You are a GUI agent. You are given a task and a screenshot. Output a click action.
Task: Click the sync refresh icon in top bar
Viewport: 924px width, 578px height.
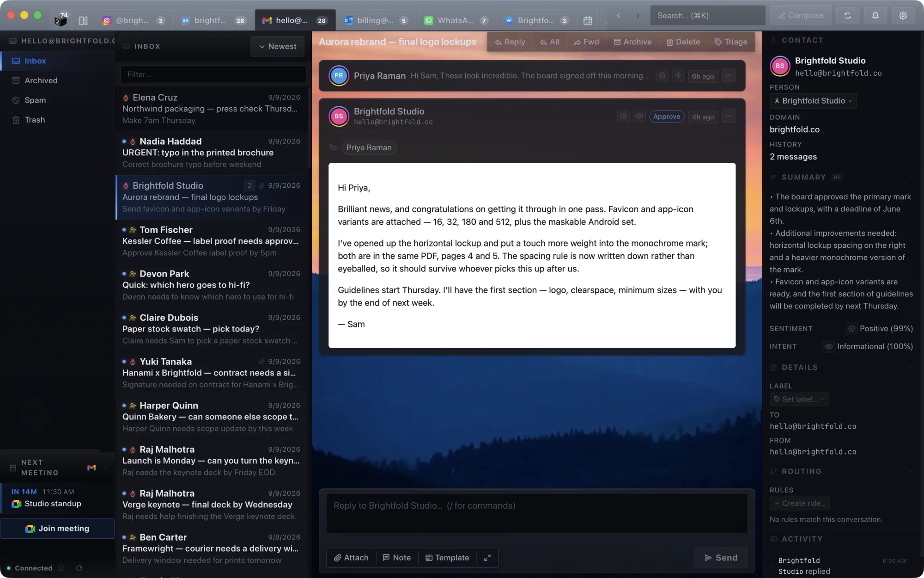pyautogui.click(x=847, y=15)
